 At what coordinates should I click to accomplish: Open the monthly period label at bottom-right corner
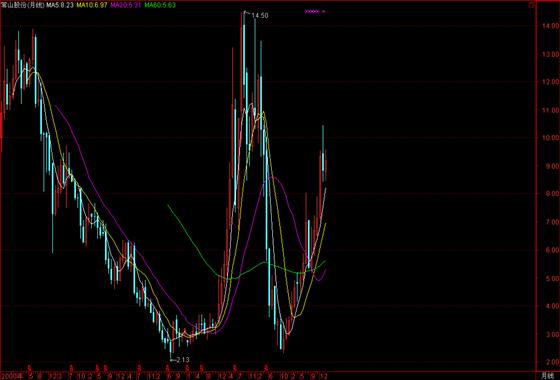pyautogui.click(x=547, y=376)
